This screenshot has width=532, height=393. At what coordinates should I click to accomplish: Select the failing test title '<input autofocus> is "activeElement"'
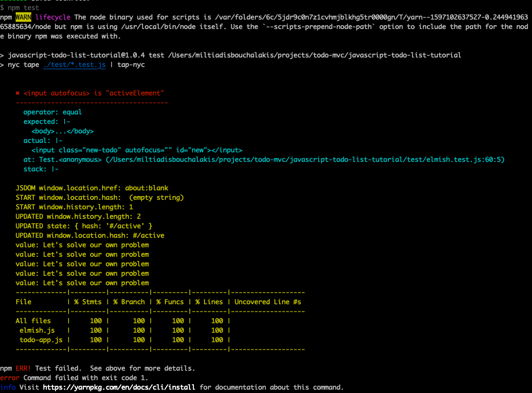click(94, 93)
